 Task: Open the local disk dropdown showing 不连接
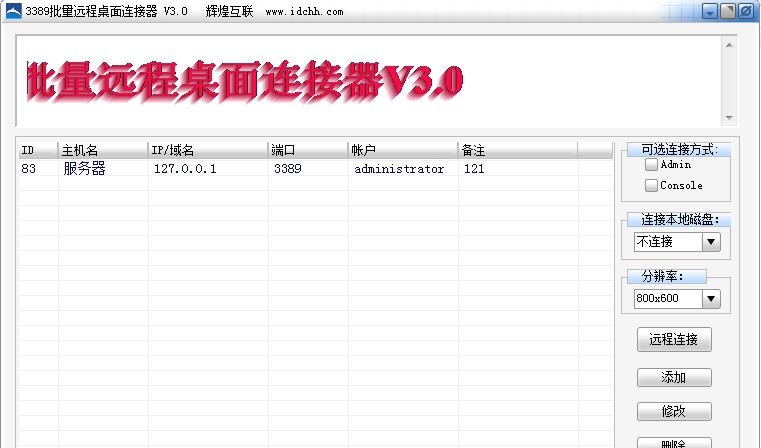[677, 242]
